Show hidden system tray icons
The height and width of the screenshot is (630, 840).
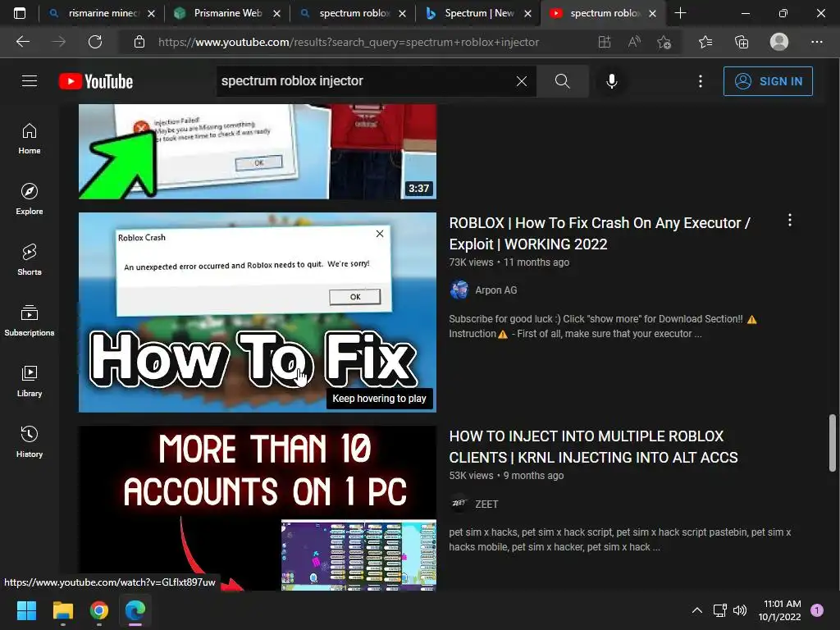(697, 610)
